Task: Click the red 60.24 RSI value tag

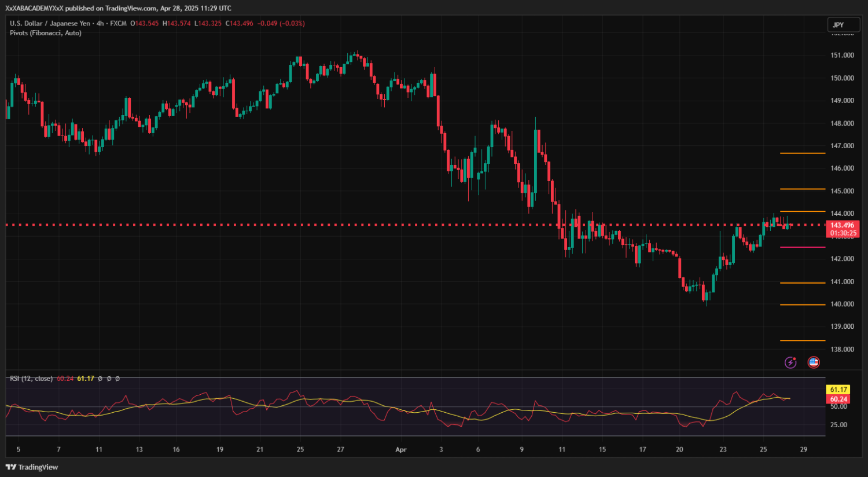Action: pyautogui.click(x=838, y=399)
